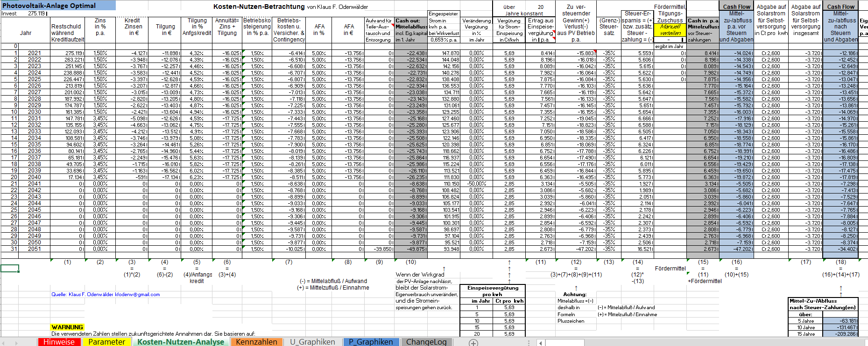Select the 5 Jahre value -63.181
The height and width of the screenshot is (346, 868).
click(x=840, y=321)
